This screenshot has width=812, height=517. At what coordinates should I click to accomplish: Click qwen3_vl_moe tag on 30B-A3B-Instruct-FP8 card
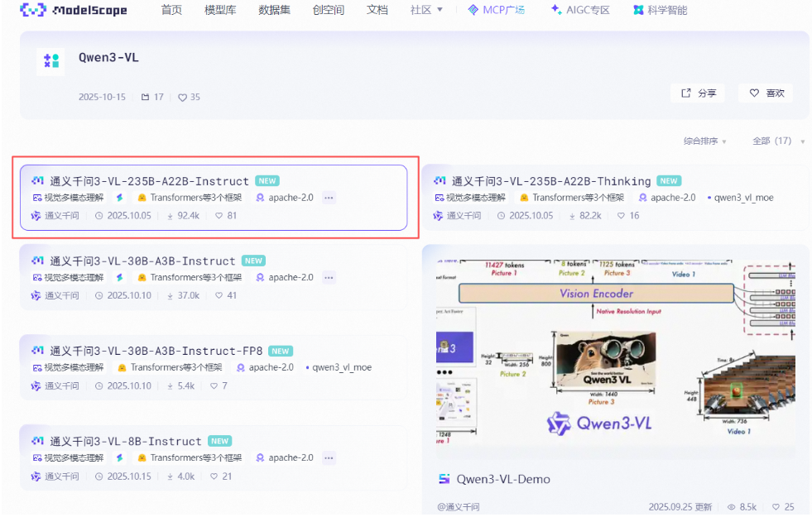[339, 367]
